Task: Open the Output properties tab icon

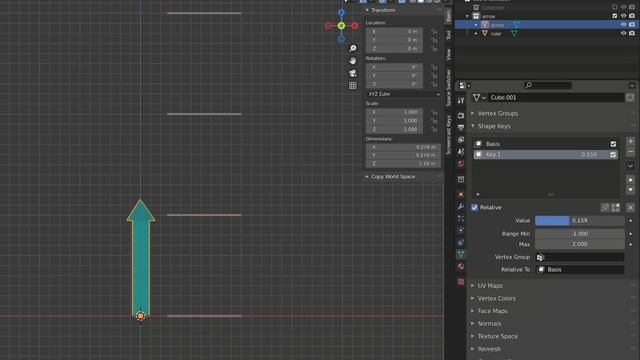Action: pos(461,127)
